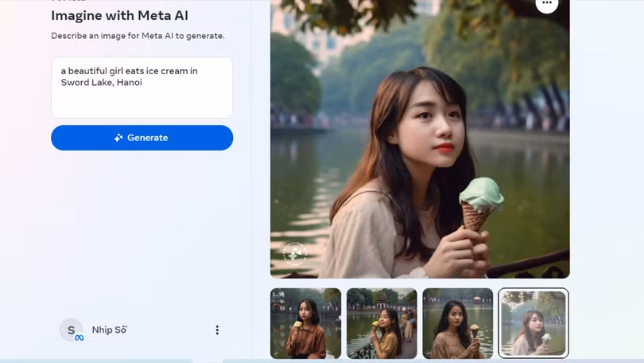Screen dimensions: 644x363
Task: Select thumbnail of girl in brown shirt
Action: [305, 323]
